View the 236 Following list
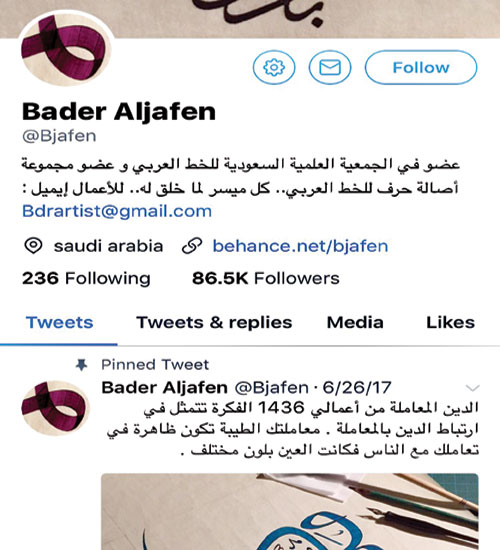Image resolution: width=500 pixels, height=550 pixels. [x=86, y=279]
